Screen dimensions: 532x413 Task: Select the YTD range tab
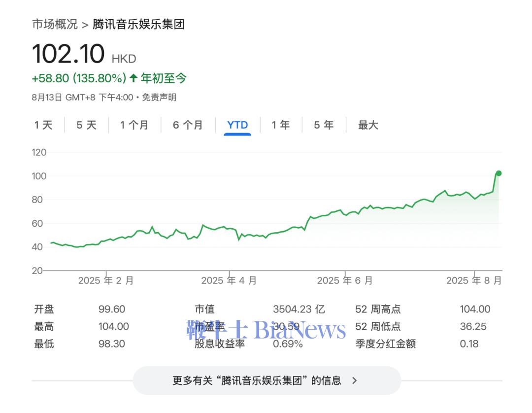[237, 125]
